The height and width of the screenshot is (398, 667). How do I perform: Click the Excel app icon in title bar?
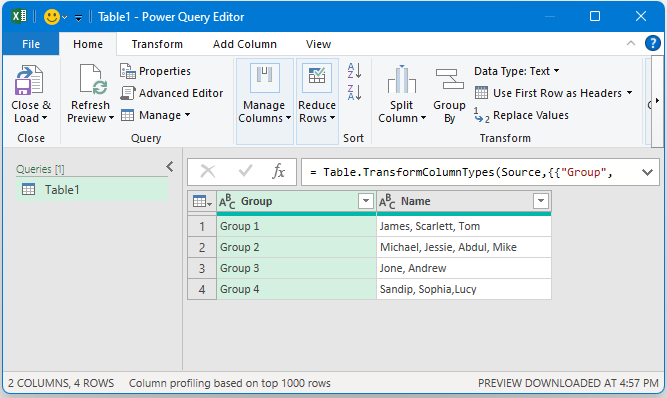19,17
